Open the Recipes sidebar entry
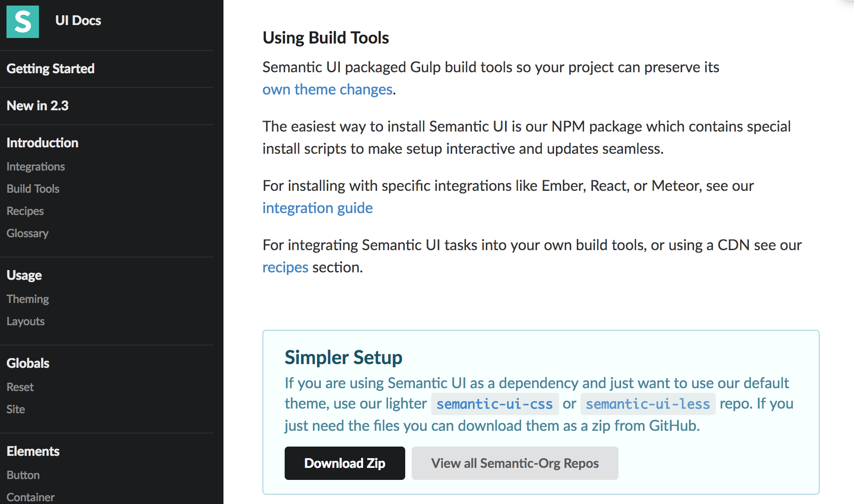 pyautogui.click(x=25, y=211)
